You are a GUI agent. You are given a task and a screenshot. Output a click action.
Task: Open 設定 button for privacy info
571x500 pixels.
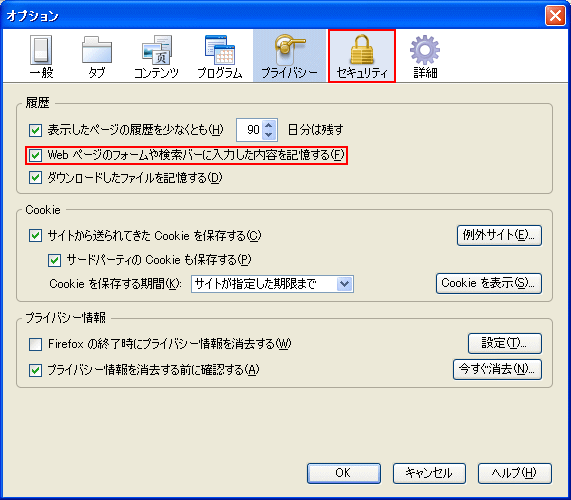click(505, 343)
